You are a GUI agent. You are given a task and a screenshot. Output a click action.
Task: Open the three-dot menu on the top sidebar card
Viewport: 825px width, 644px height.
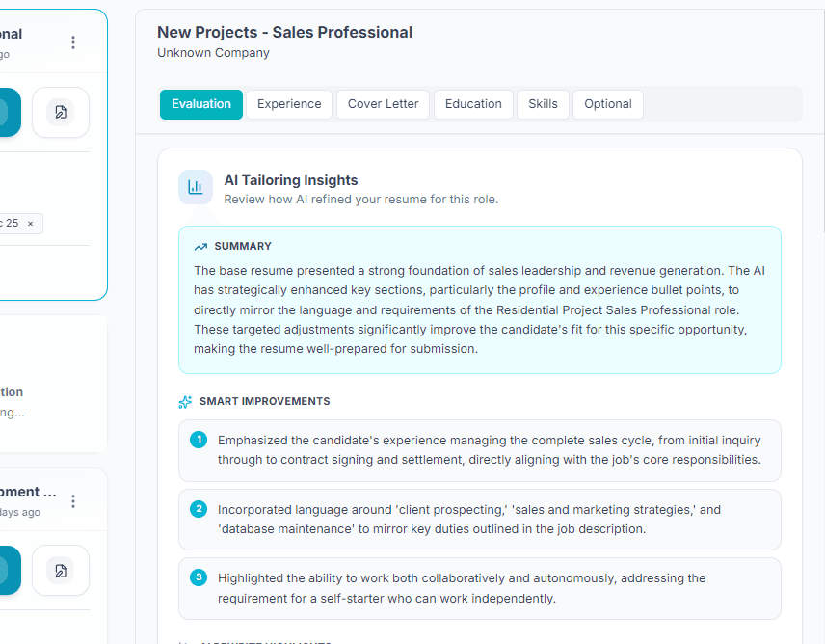tap(73, 41)
